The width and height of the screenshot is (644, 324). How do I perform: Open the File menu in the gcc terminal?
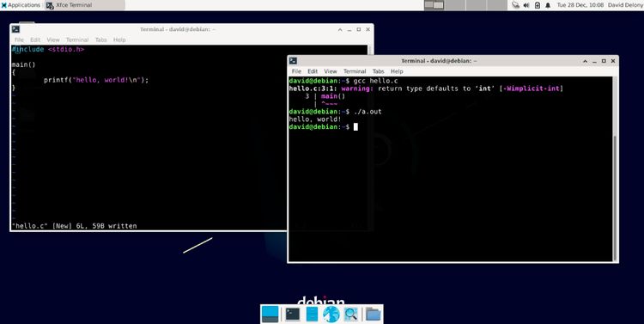(x=296, y=71)
